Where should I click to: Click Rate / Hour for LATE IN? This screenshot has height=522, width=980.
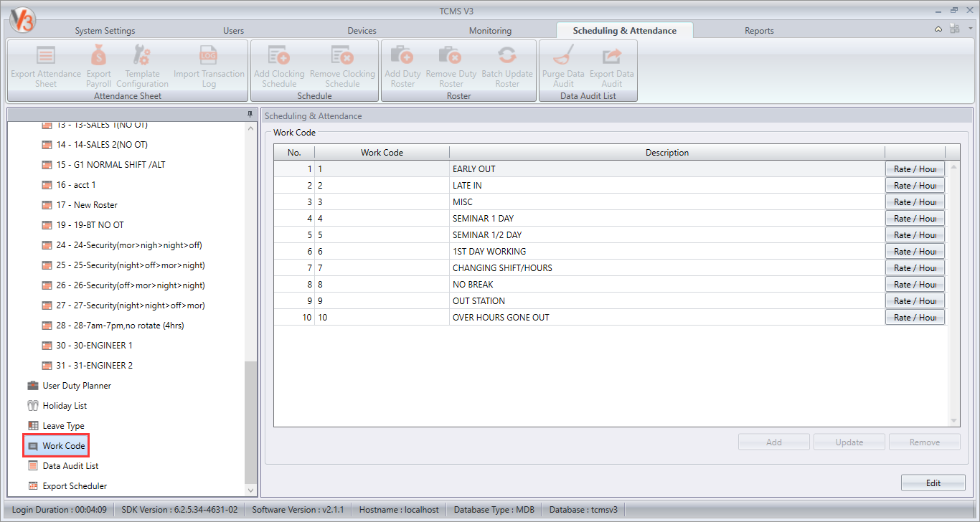coord(915,186)
